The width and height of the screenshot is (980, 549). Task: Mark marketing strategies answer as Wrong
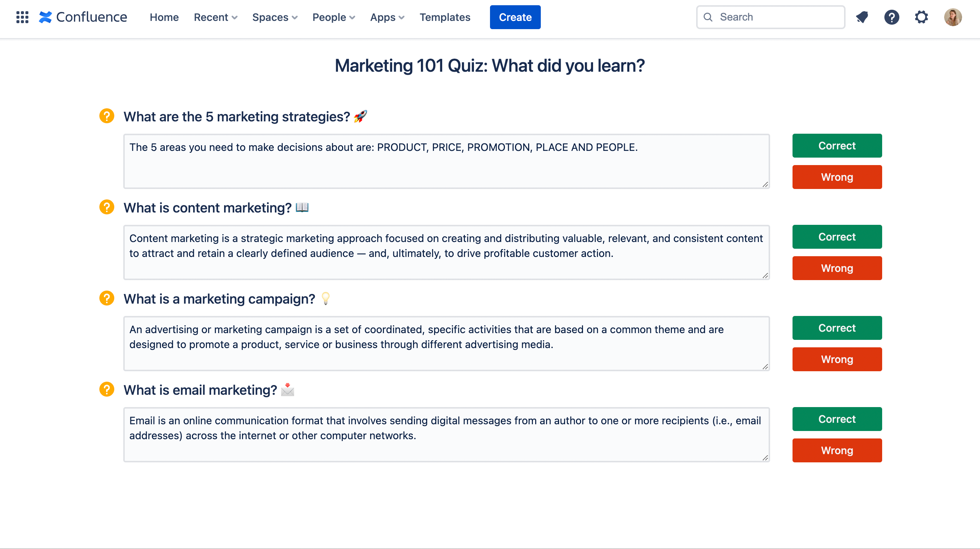click(x=837, y=177)
